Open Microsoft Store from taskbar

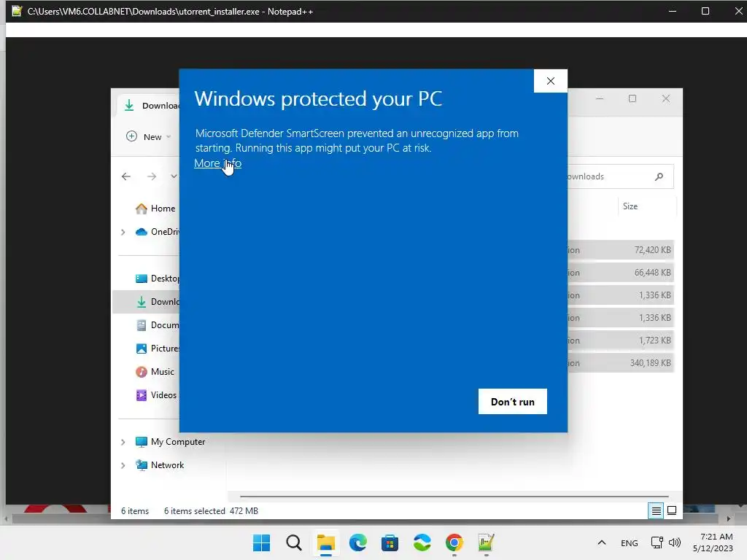click(x=390, y=542)
